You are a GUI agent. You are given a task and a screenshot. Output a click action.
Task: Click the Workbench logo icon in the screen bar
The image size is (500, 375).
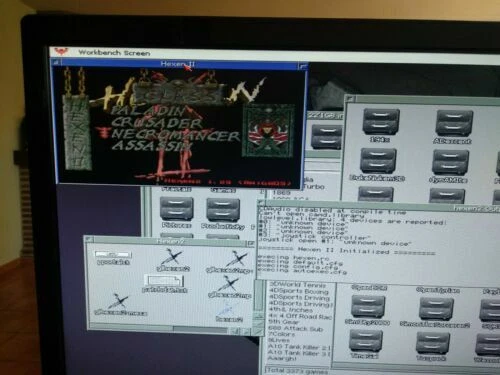[62, 52]
